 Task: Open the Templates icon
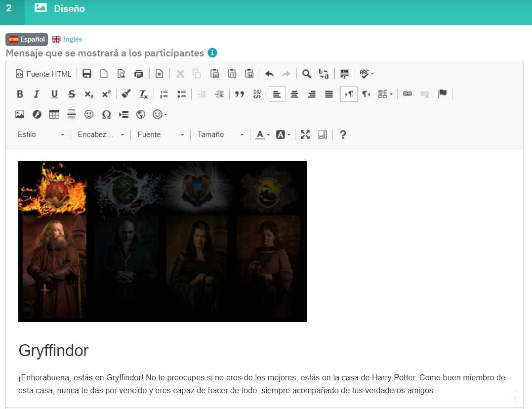point(159,74)
